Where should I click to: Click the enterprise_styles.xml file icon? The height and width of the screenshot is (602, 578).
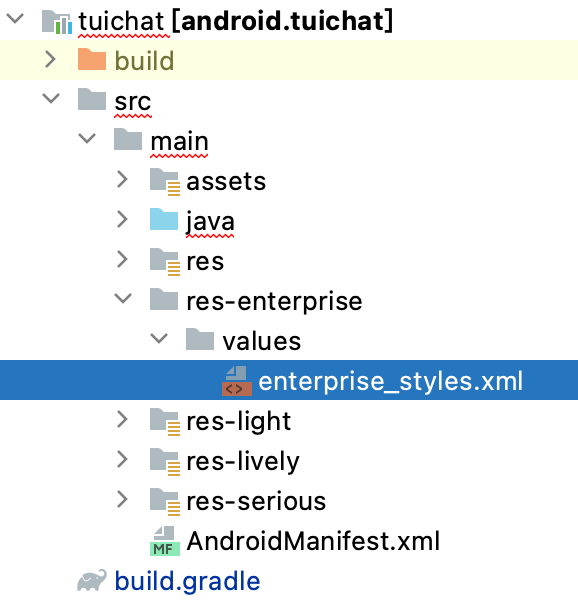tap(237, 381)
